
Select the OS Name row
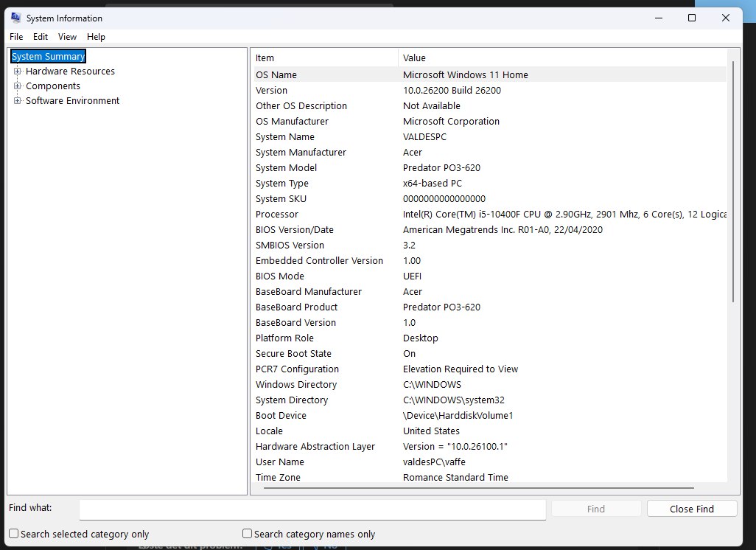click(x=490, y=74)
